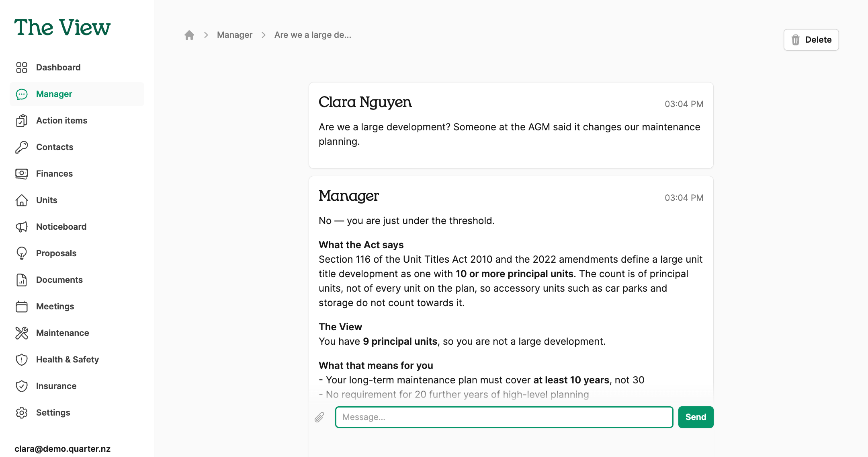Click The View logo
The image size is (868, 457).
(x=62, y=27)
